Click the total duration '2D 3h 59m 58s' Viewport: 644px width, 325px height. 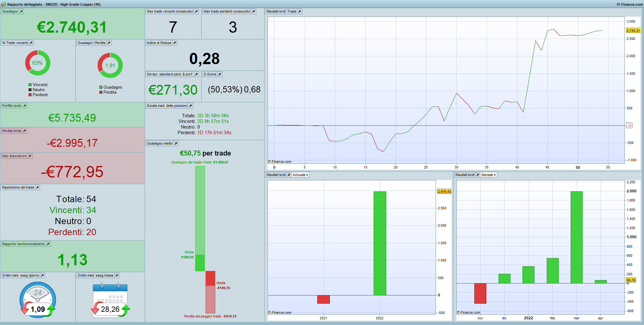(213, 116)
